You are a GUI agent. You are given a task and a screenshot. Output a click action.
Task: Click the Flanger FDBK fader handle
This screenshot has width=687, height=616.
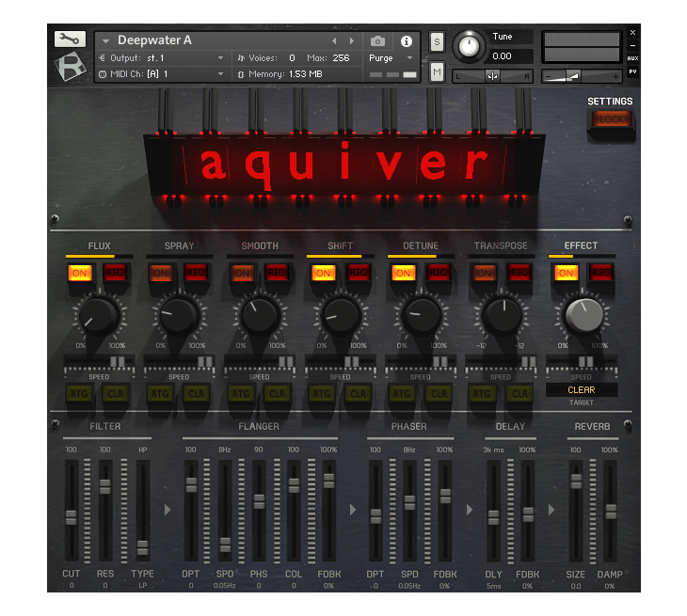coord(328,481)
